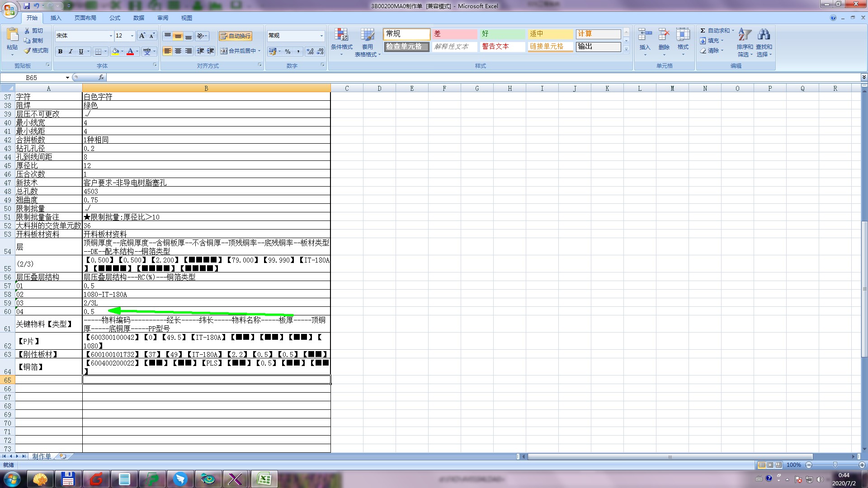The width and height of the screenshot is (868, 488).
Task: Open the font name dropdown
Action: pos(111,36)
